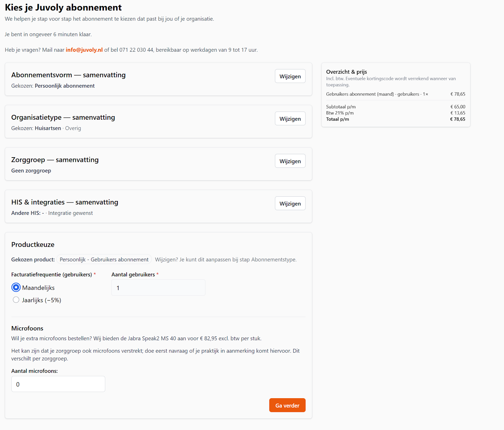Viewport: 504px width, 430px height.
Task: Click the Gebruikers abonnement (maand) line item
Action: tap(377, 94)
